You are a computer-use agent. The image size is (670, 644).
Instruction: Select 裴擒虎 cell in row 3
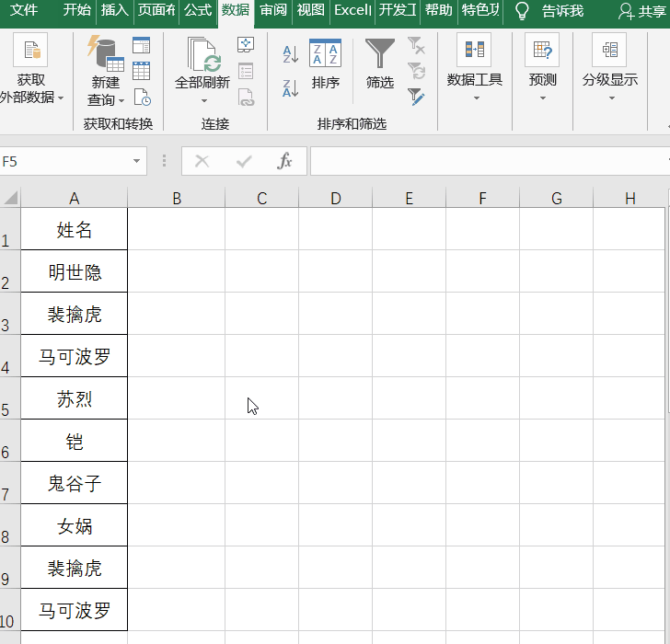click(75, 314)
